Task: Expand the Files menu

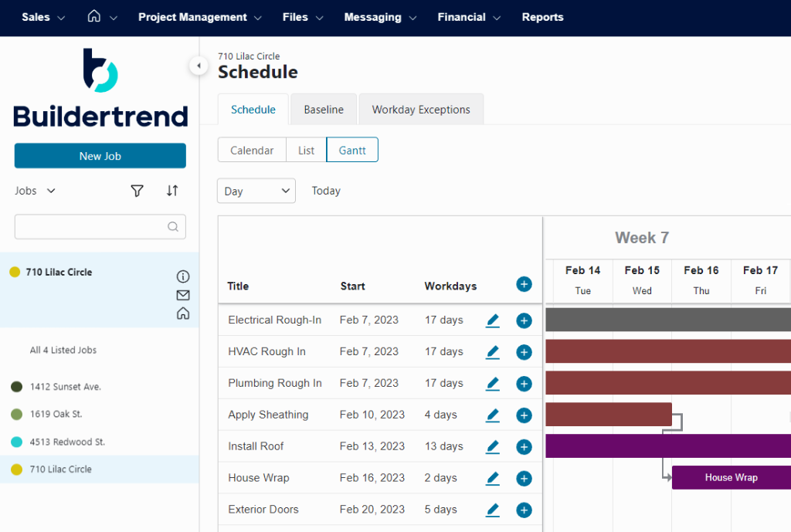Action: coord(303,17)
